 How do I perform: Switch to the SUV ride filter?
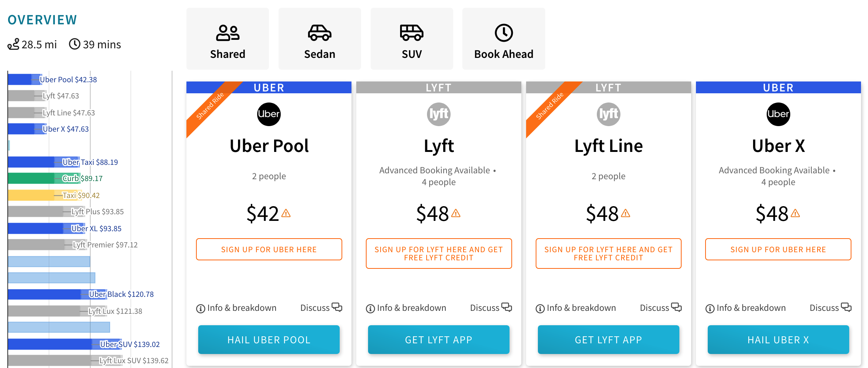click(412, 39)
